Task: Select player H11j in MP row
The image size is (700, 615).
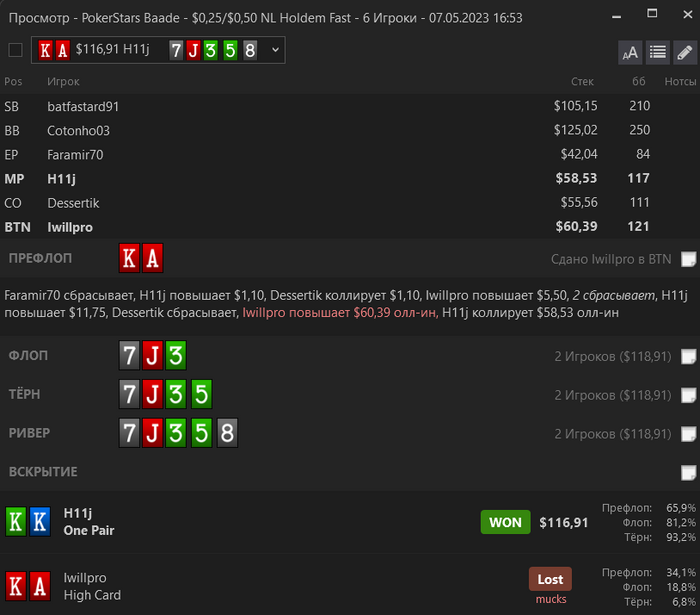Action: (x=350, y=179)
